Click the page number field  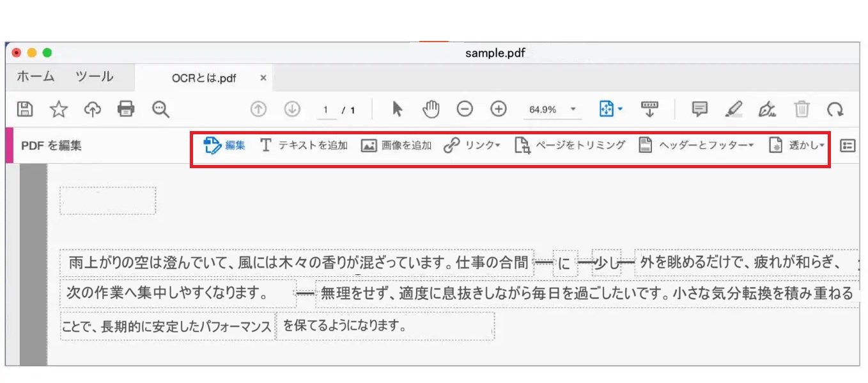[x=326, y=110]
